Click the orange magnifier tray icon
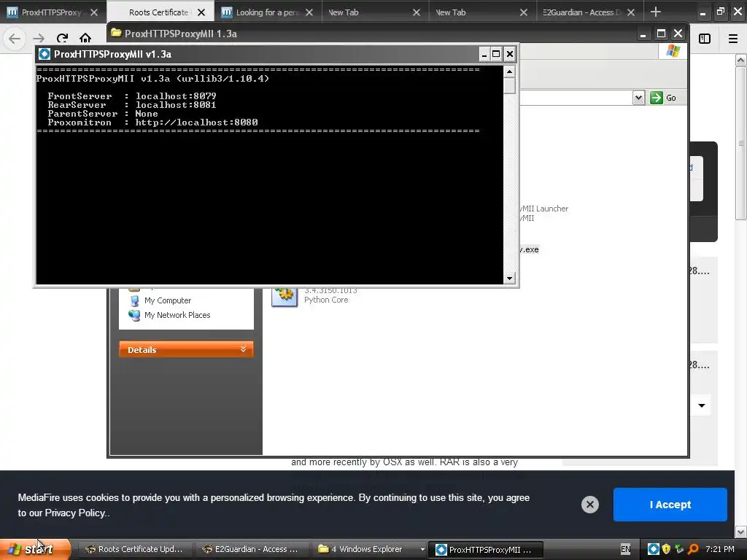 (693, 549)
